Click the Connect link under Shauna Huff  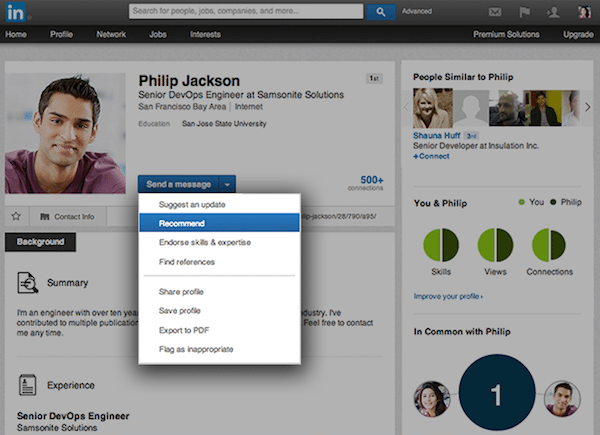pos(431,156)
